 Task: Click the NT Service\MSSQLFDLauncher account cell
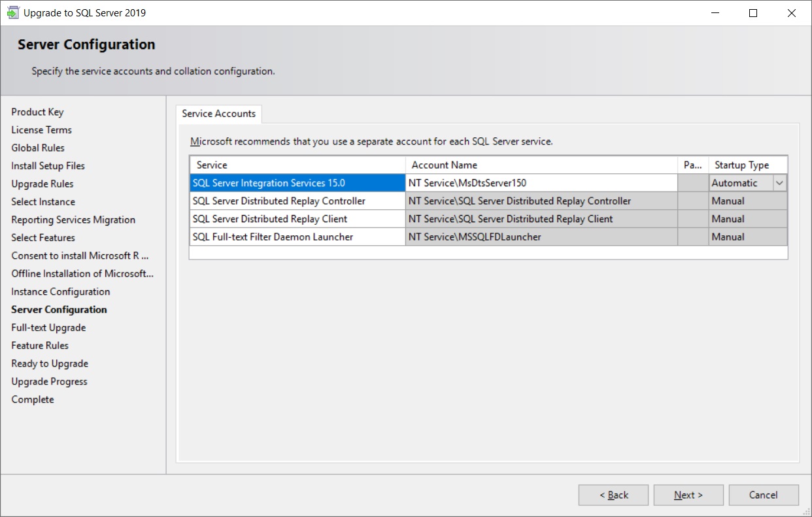[541, 237]
